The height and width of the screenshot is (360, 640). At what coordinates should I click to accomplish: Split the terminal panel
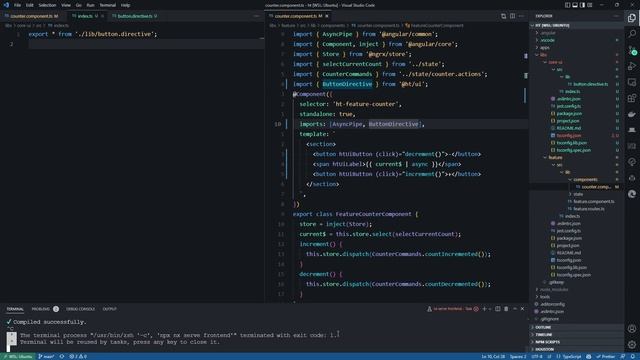[498, 309]
